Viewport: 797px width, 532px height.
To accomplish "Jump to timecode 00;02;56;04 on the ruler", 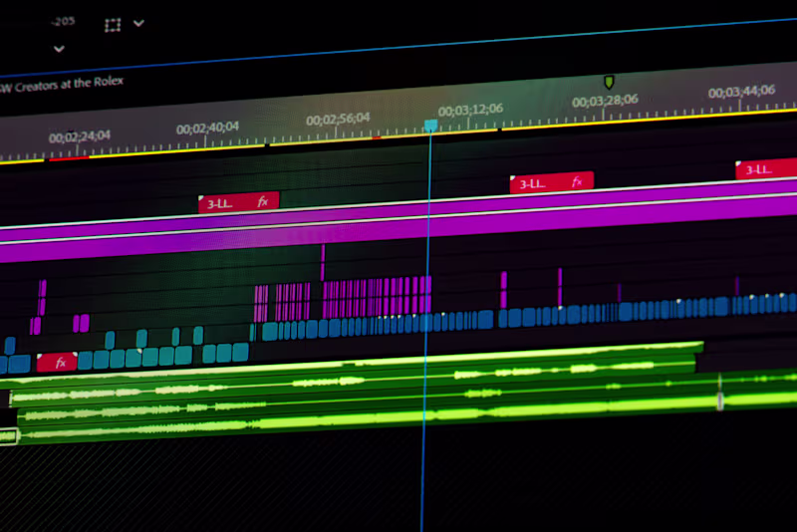I will click(x=338, y=119).
